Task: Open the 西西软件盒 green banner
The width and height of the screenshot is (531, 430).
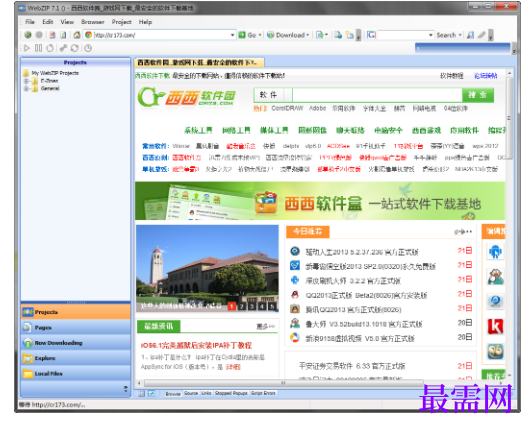Action: click(x=320, y=201)
